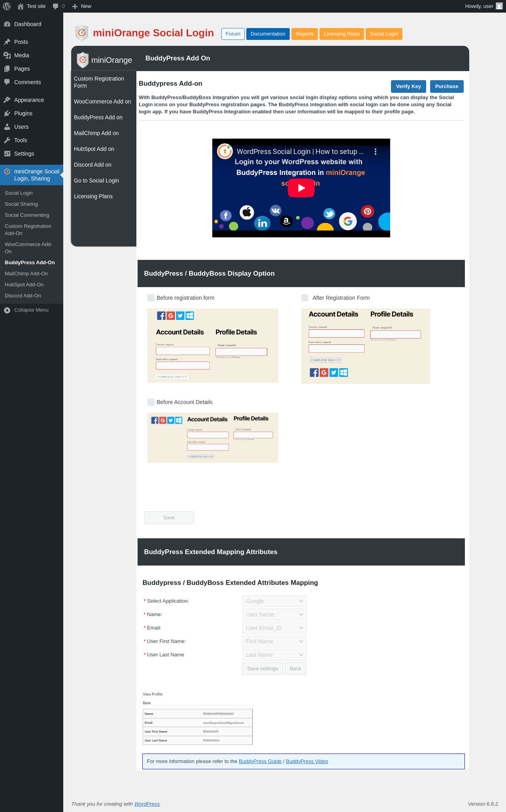Open MailChimp Add-On submenu item
506x812 pixels.
26,274
